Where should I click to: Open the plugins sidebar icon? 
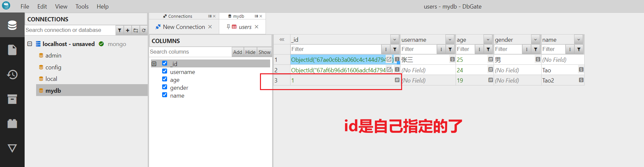12,124
